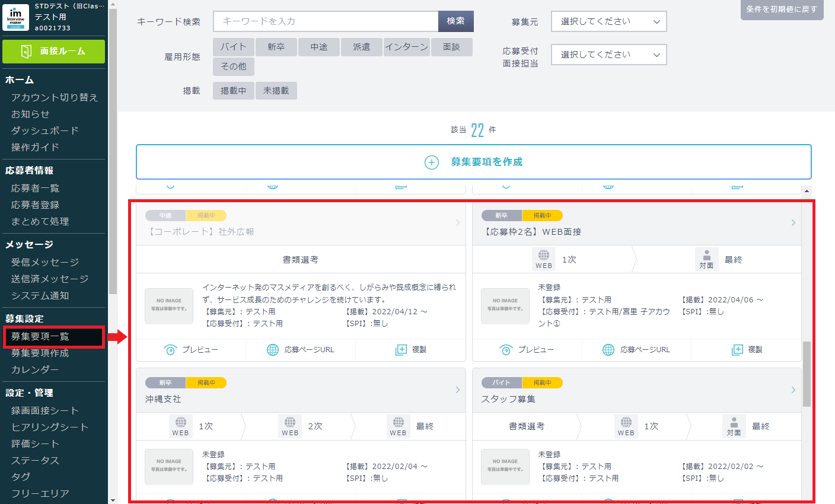The width and height of the screenshot is (835, 504).
Task: Click the Interview Maker logo icon
Action: [x=16, y=17]
